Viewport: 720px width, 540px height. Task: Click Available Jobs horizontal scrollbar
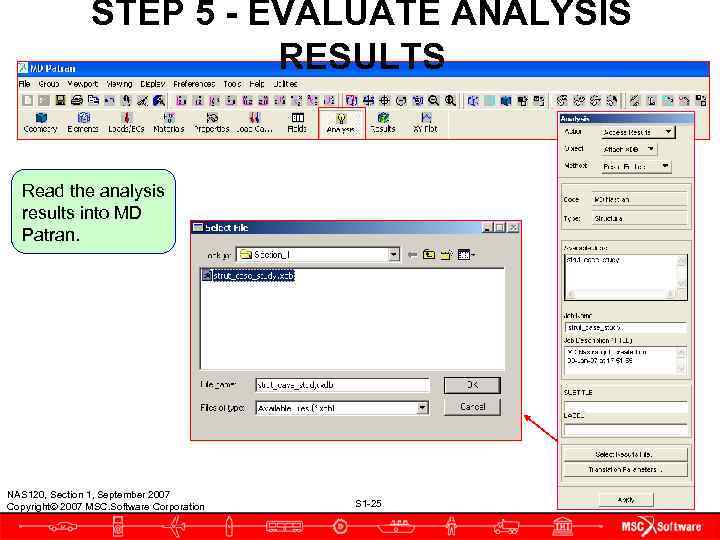point(620,294)
